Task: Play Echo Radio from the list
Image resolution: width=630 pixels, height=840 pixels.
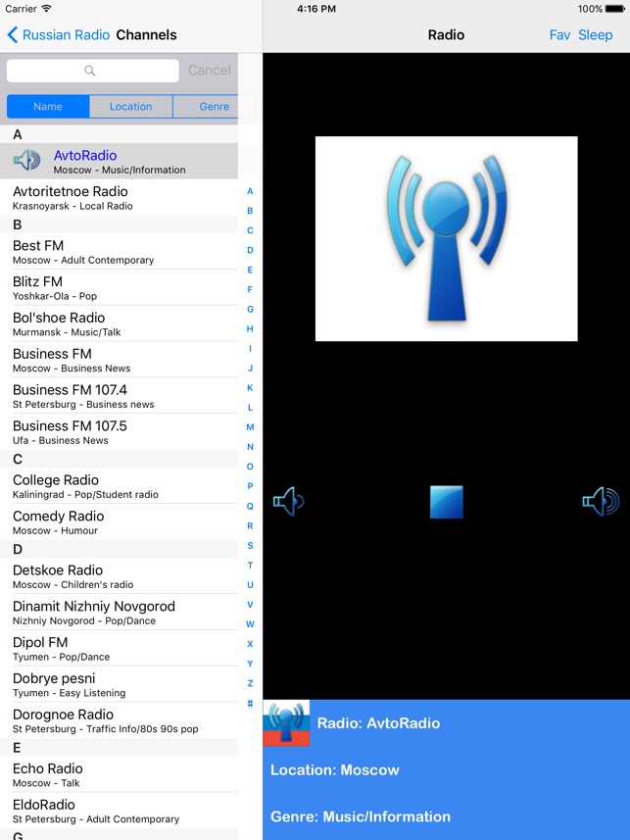Action: 118,774
